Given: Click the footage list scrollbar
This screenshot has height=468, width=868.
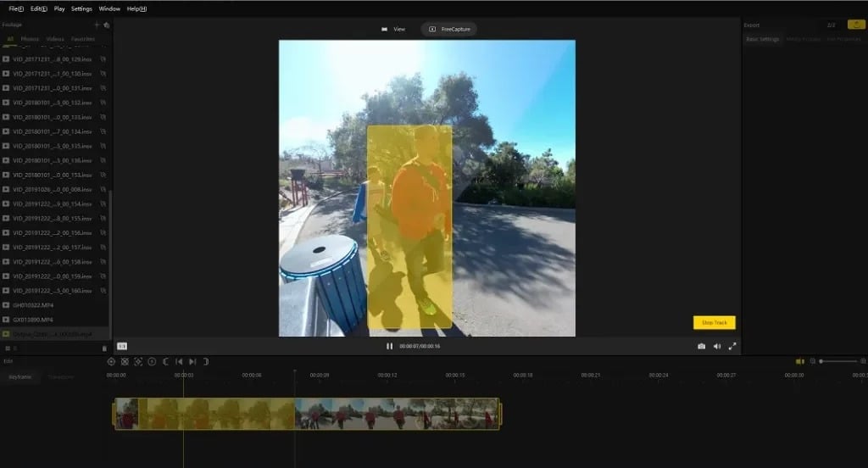Looking at the screenshot, I should (x=110, y=266).
